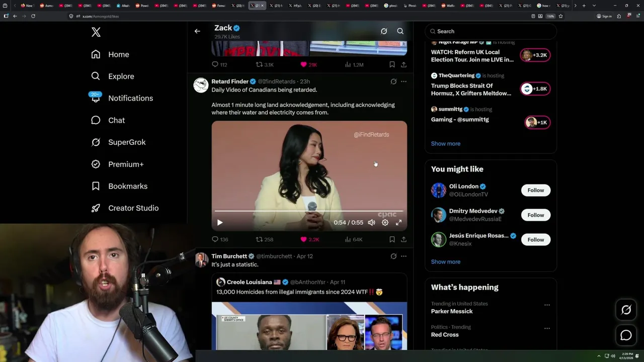Focus the Search input field
The width and height of the screenshot is (644, 362).
pyautogui.click(x=491, y=31)
